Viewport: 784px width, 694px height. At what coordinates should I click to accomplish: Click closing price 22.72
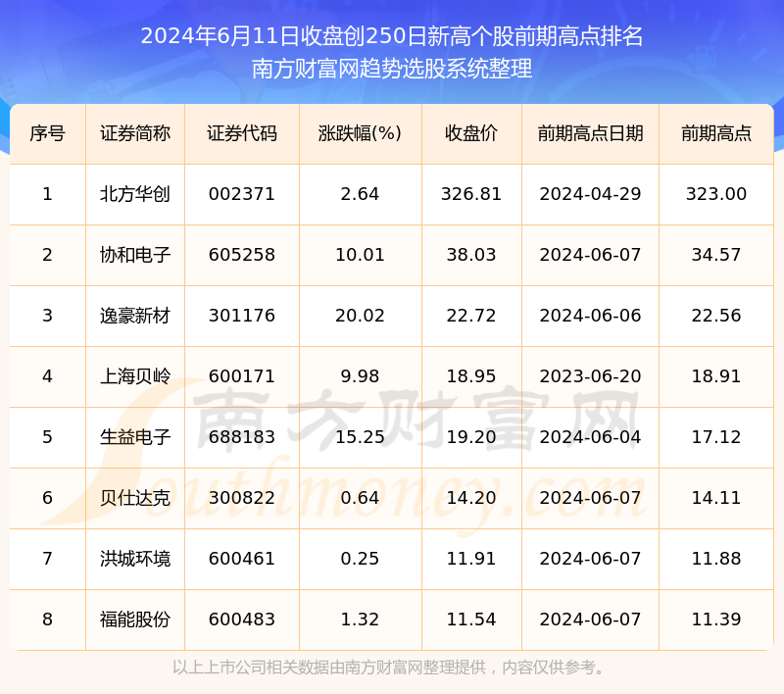click(x=471, y=316)
